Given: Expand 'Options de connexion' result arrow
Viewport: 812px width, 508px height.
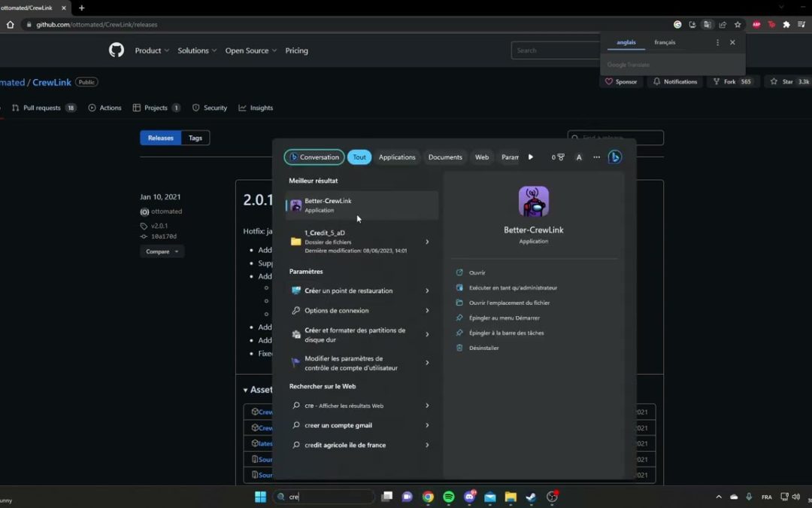Looking at the screenshot, I should click(x=427, y=311).
